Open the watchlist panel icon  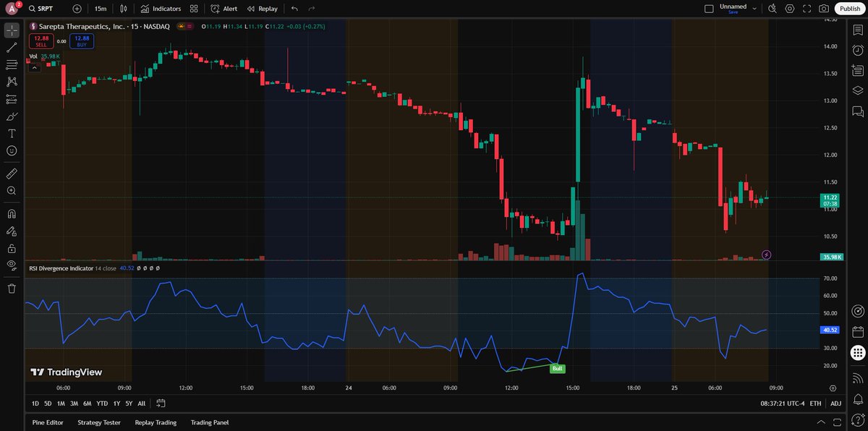pos(858,30)
